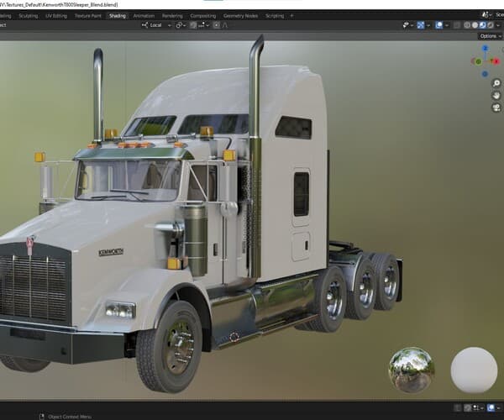Open the viewport shading options dropdown arrow
504x420 pixels.
500,25
